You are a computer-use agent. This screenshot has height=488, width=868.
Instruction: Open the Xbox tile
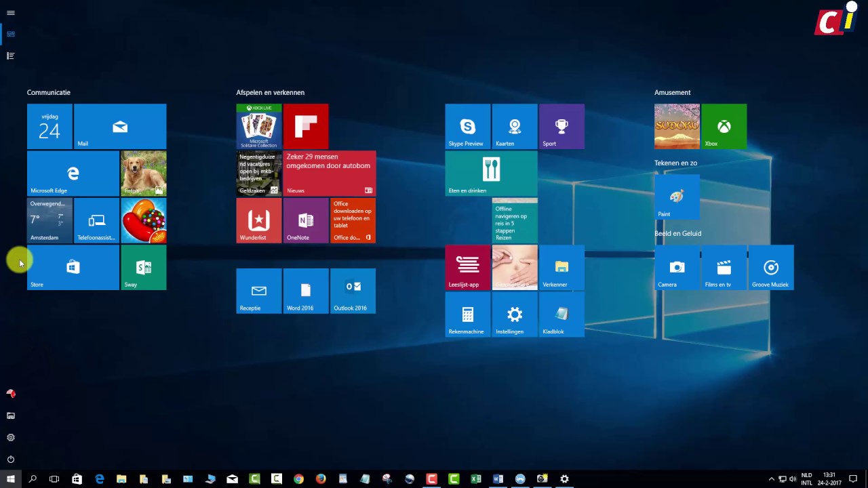[724, 126]
